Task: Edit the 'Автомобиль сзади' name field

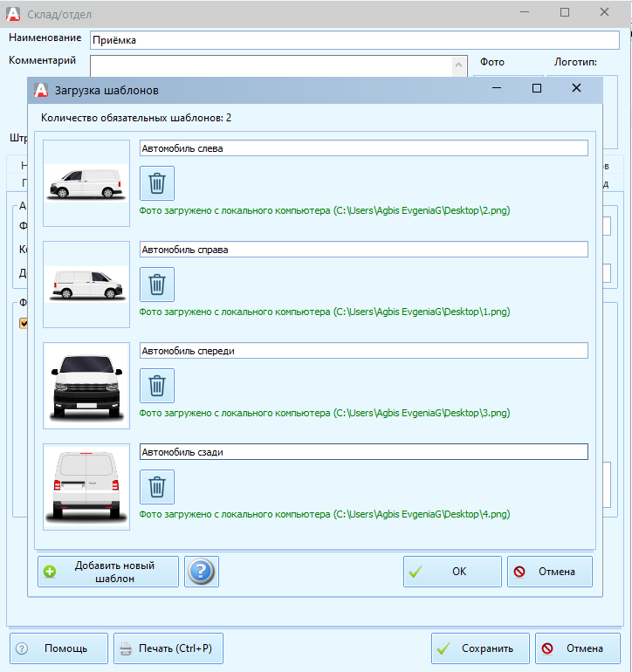Action: point(364,452)
